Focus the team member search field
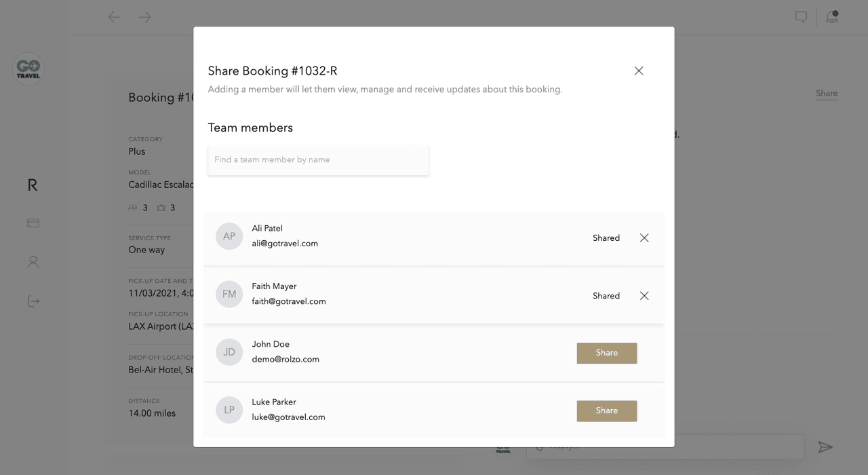The image size is (868, 475). 318,160
